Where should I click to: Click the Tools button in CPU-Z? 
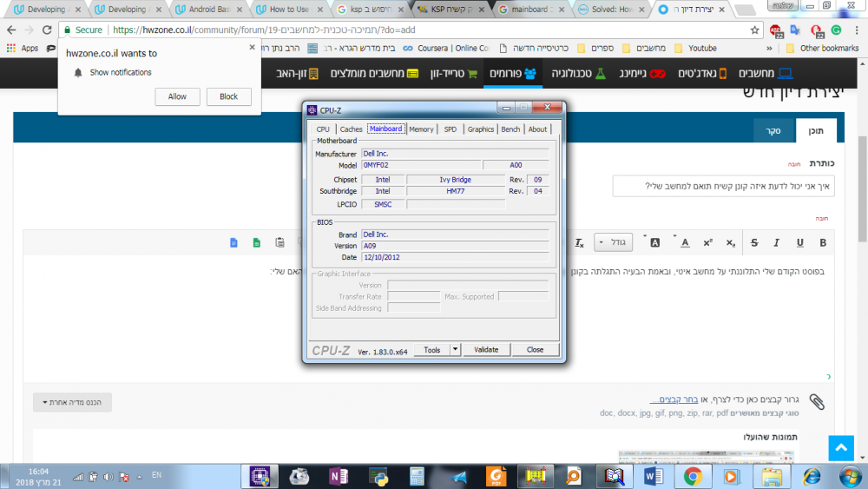pos(431,350)
